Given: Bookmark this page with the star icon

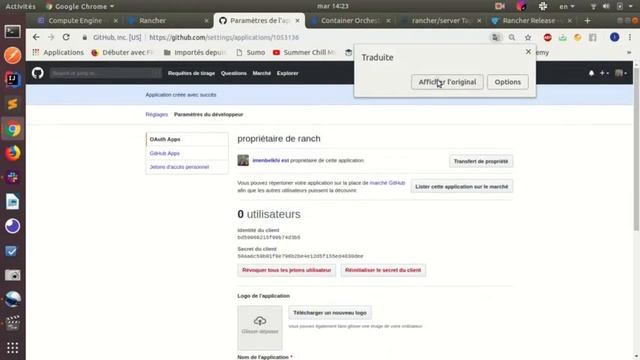Looking at the screenshot, I should point(528,38).
